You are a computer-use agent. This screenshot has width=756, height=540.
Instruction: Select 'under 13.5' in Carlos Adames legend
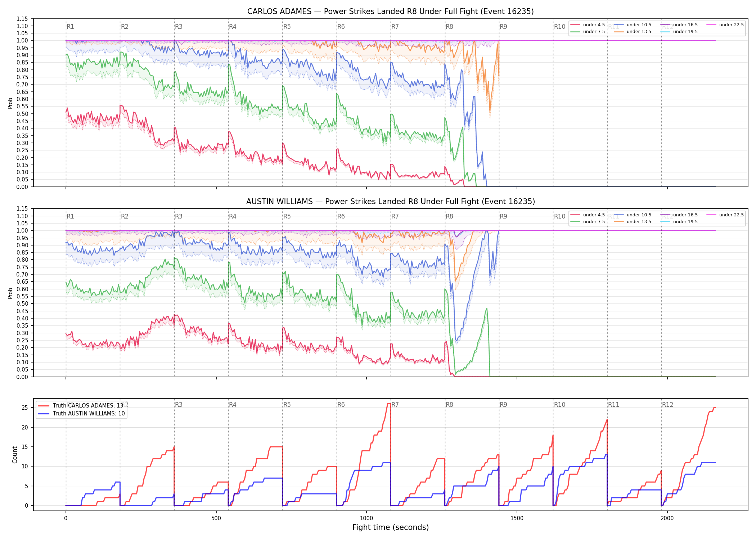[x=639, y=32]
